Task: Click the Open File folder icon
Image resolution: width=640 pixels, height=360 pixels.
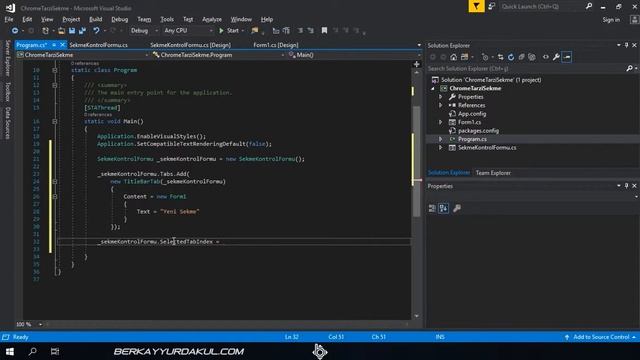Action: pos(61,31)
